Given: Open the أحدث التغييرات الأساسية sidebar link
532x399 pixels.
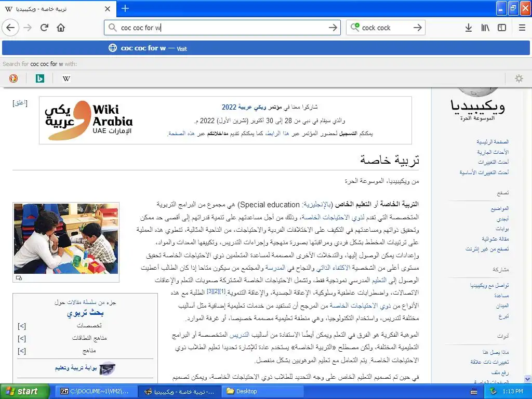Looking at the screenshot, I should click(x=484, y=172).
